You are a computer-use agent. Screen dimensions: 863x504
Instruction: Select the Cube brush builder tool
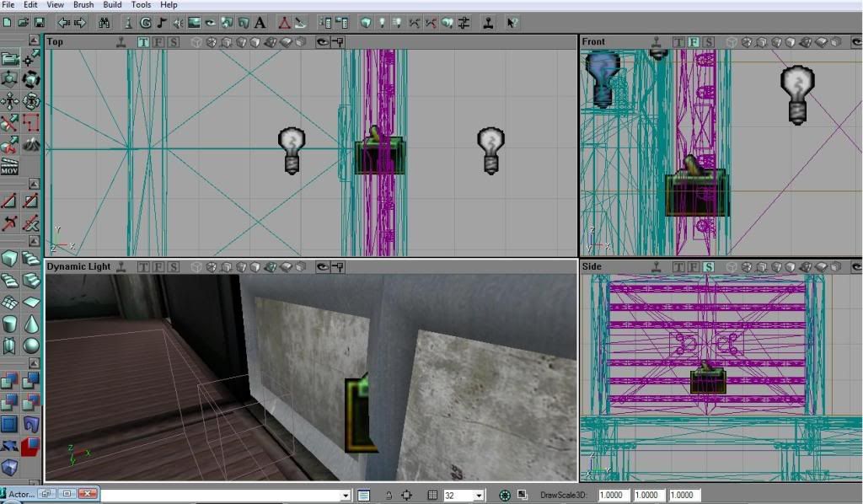[x=9, y=258]
